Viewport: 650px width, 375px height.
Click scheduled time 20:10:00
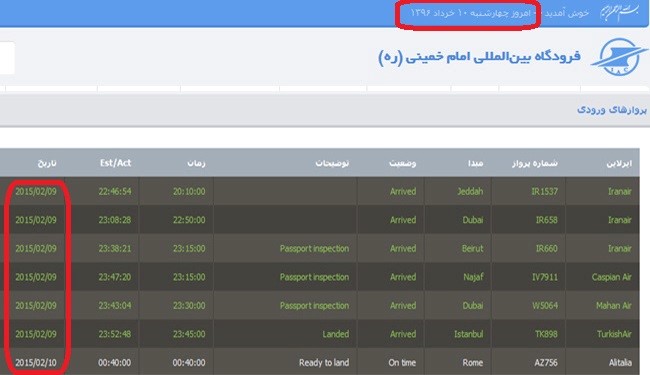(189, 191)
